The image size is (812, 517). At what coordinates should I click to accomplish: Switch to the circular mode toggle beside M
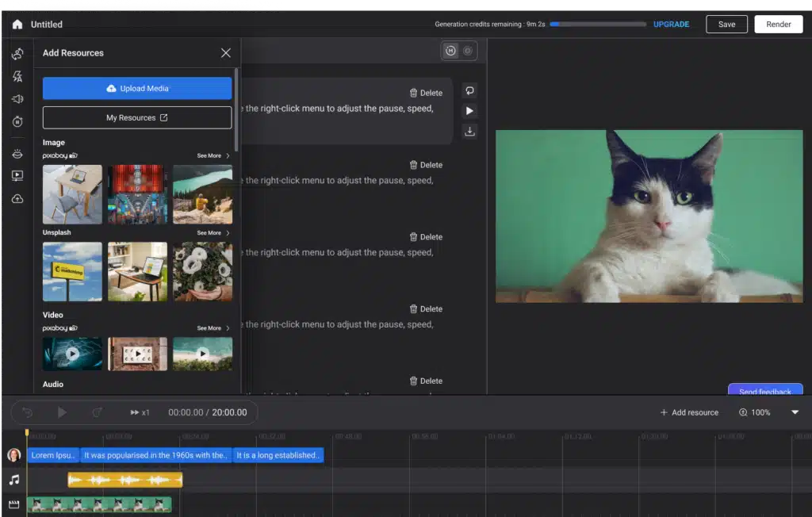(x=468, y=51)
